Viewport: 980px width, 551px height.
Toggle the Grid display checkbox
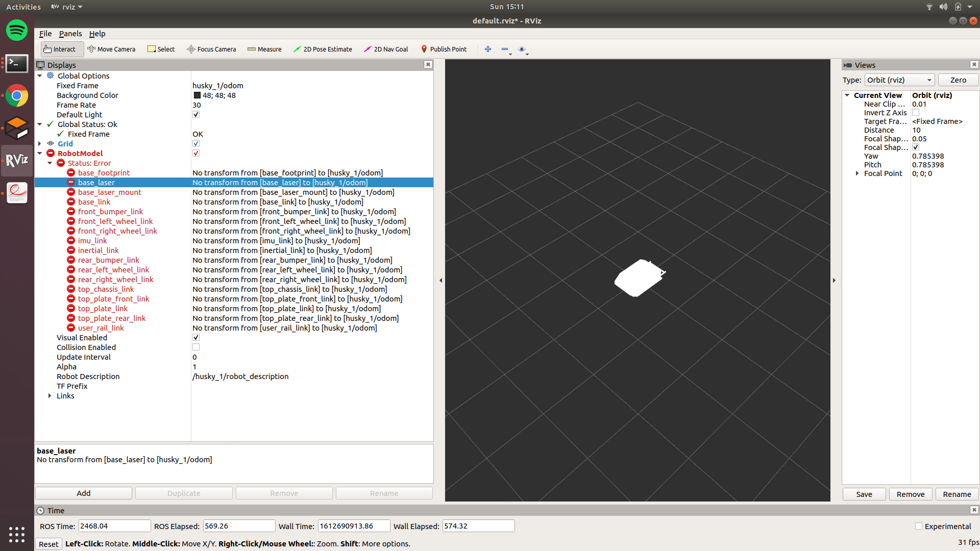pos(196,143)
